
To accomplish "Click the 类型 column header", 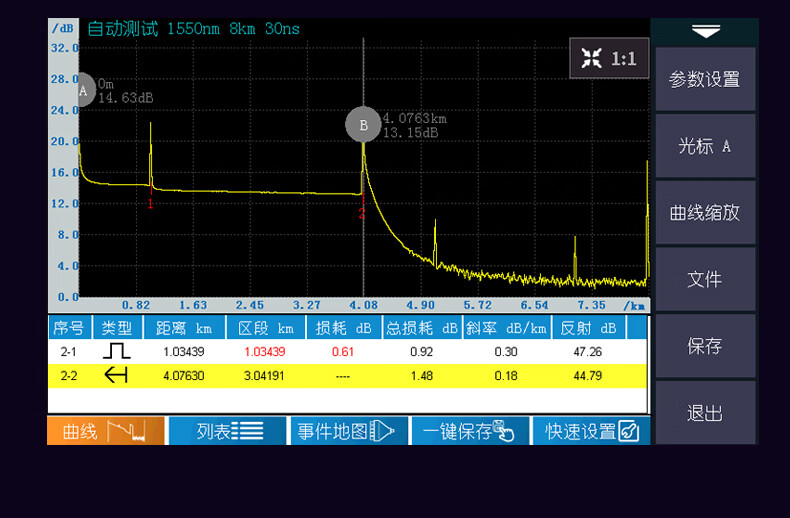I will click(x=117, y=329).
